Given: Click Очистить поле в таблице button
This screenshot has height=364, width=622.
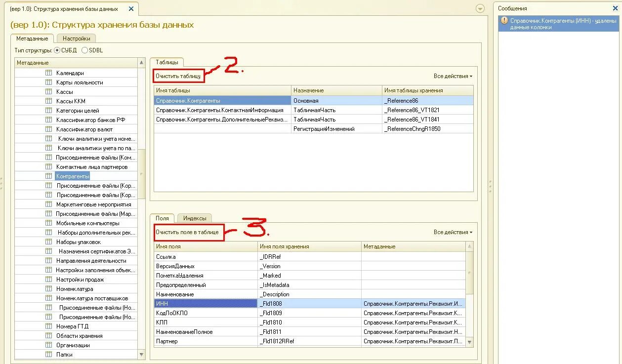Looking at the screenshot, I should 187,232.
